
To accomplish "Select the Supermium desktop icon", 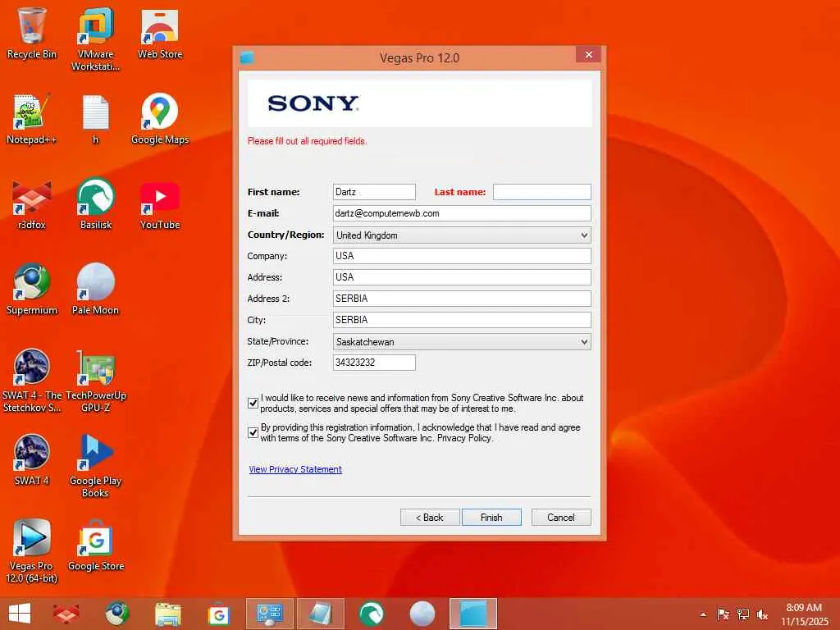I will (31, 290).
